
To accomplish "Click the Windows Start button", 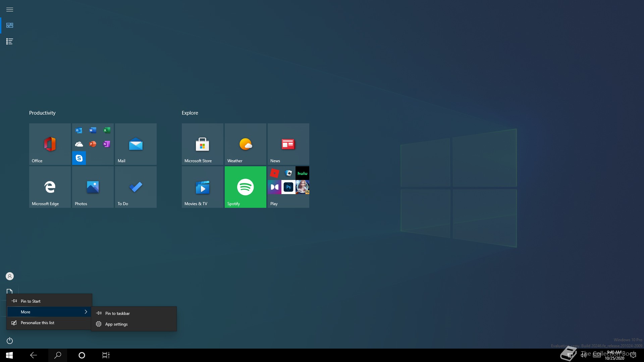I will [9, 355].
